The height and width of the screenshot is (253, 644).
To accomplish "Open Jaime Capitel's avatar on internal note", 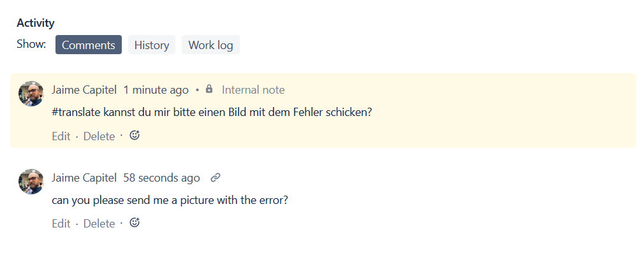I will coord(31,94).
